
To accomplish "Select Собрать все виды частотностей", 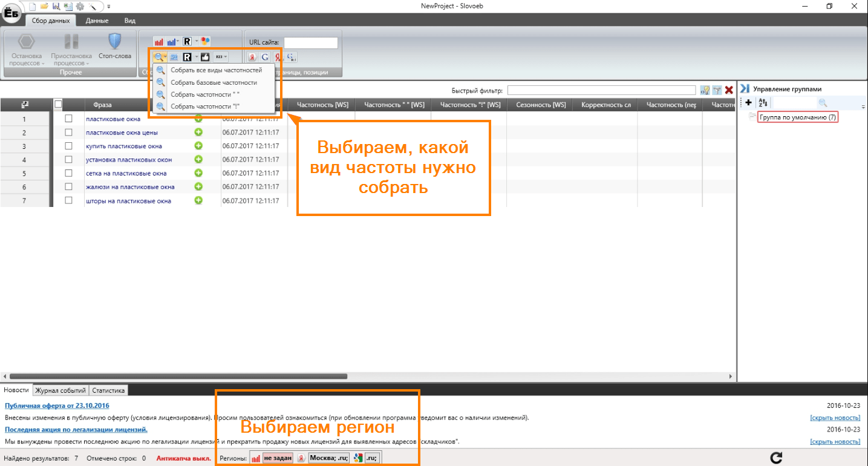I will pyautogui.click(x=214, y=70).
